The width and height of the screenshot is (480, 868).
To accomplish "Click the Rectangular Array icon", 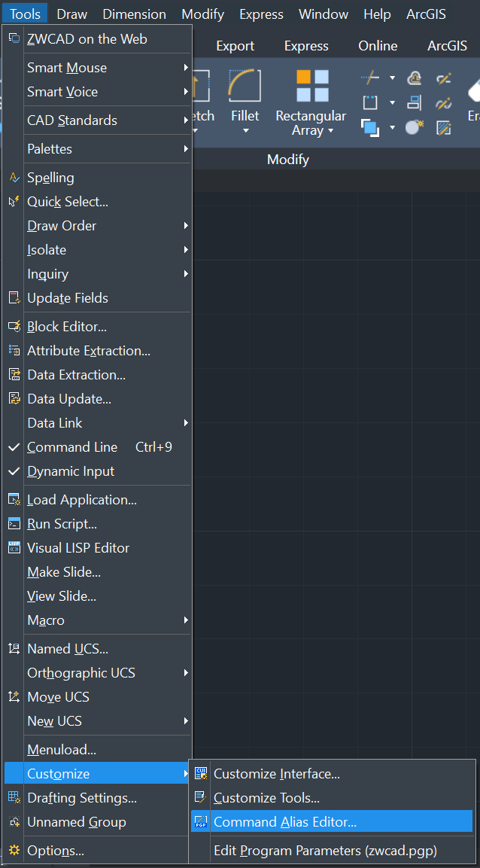I will (312, 86).
